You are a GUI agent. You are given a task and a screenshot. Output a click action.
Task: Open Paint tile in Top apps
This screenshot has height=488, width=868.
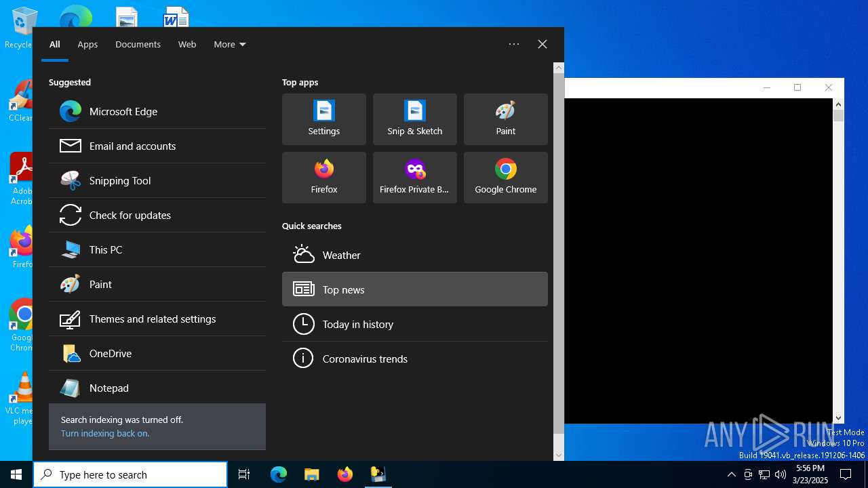[506, 119]
